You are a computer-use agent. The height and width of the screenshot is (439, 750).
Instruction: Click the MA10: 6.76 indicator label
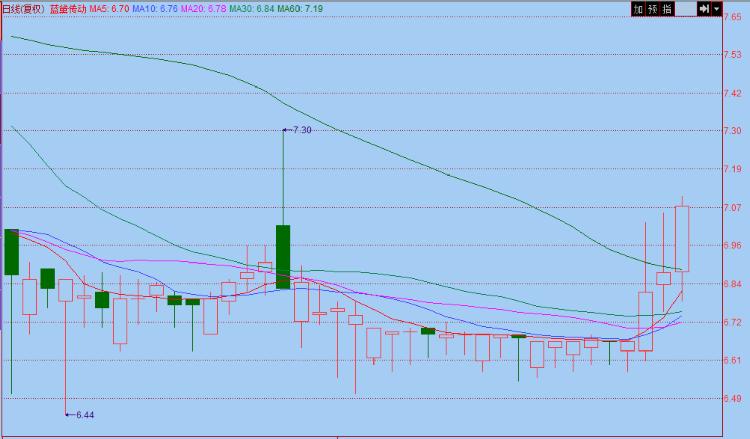pos(155,9)
